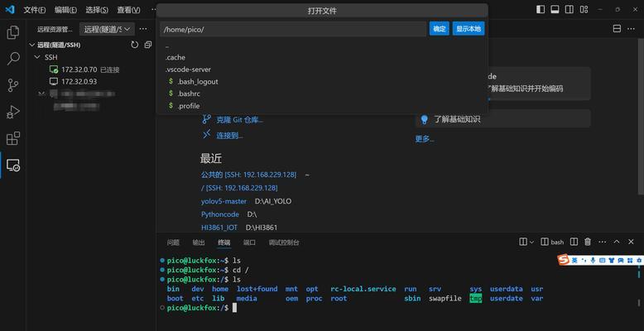Open the new terminal profile dropdown arrow
The height and width of the screenshot is (331, 644).
[x=531, y=242]
